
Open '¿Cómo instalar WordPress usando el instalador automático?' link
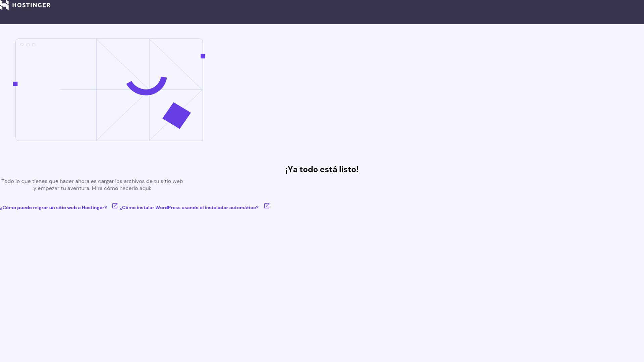point(189,207)
